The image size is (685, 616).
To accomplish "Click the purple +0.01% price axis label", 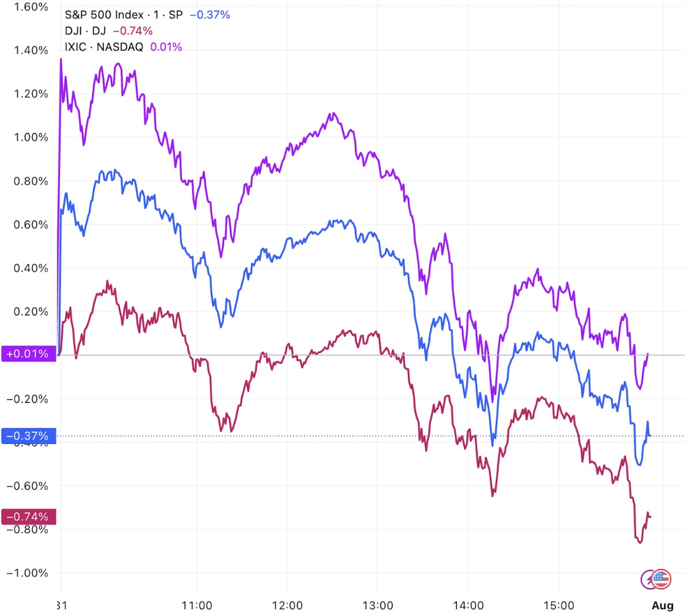I will (28, 353).
